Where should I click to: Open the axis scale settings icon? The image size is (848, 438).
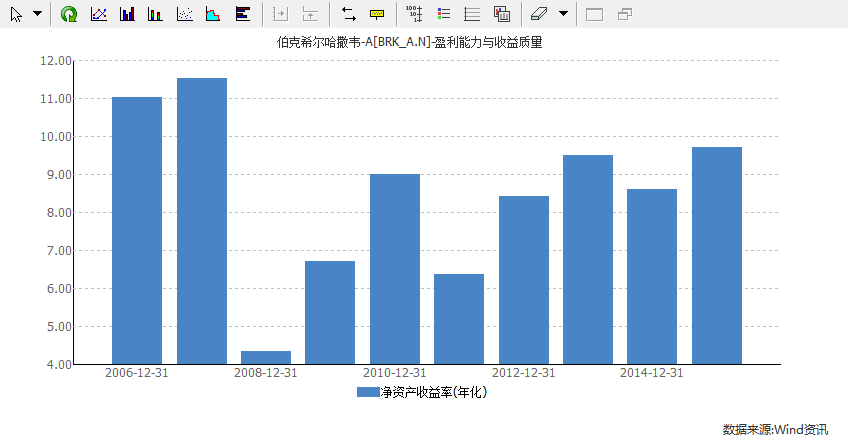[x=414, y=14]
